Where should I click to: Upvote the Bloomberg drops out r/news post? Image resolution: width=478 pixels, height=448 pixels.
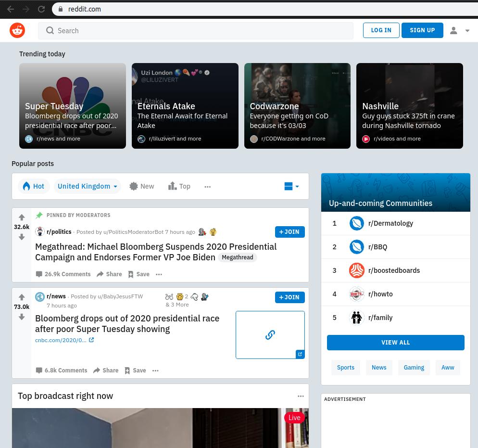pyautogui.click(x=22, y=297)
